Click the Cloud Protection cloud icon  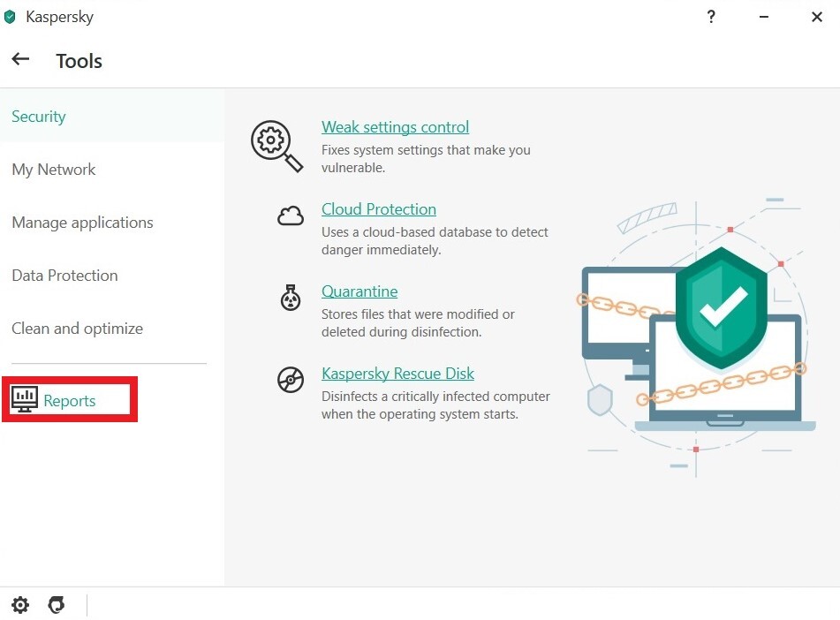pyautogui.click(x=291, y=216)
